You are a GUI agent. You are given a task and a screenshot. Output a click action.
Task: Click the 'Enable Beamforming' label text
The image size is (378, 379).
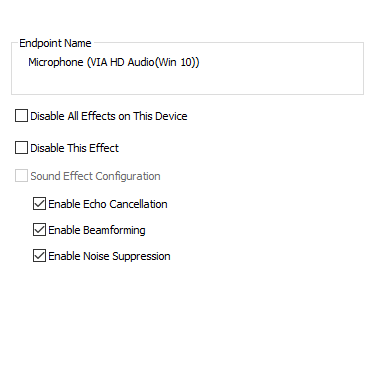97,230
